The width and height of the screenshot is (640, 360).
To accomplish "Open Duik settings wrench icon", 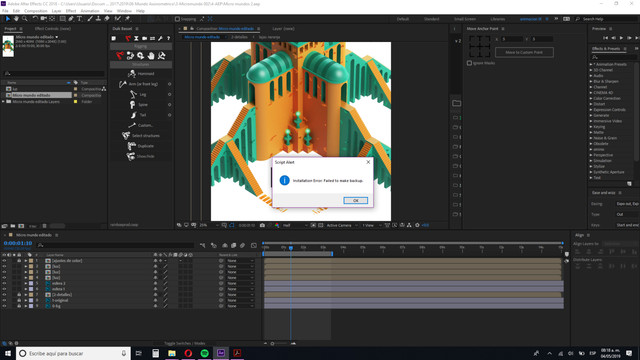I will point(160,38).
